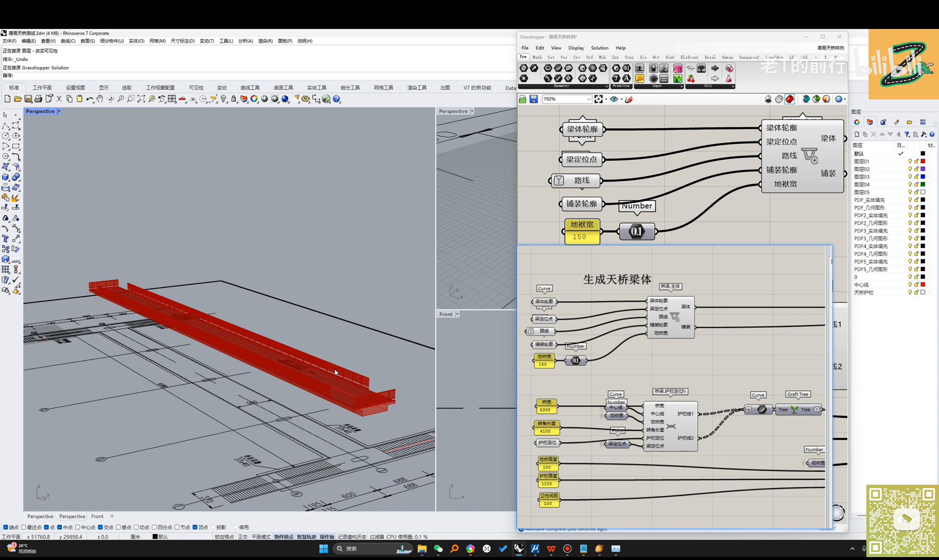The image size is (939, 560).
Task: Toggle visibility bulb of layer 图层01
Action: point(910,162)
